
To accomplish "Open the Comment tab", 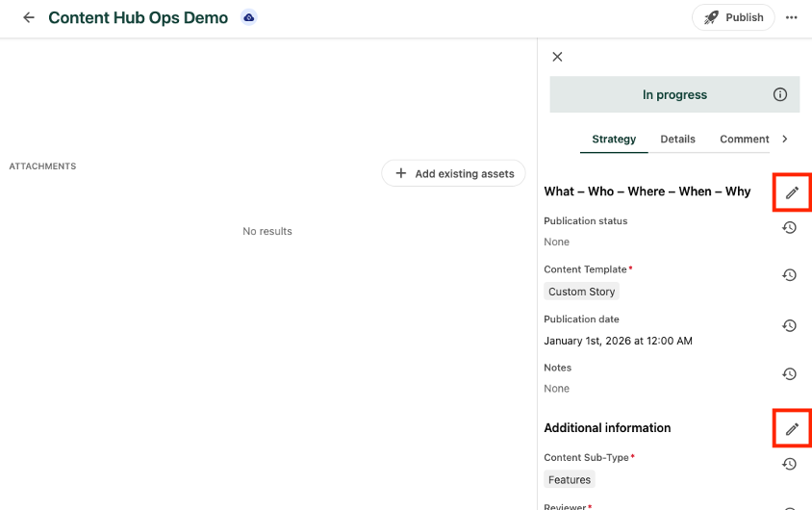I will click(744, 139).
